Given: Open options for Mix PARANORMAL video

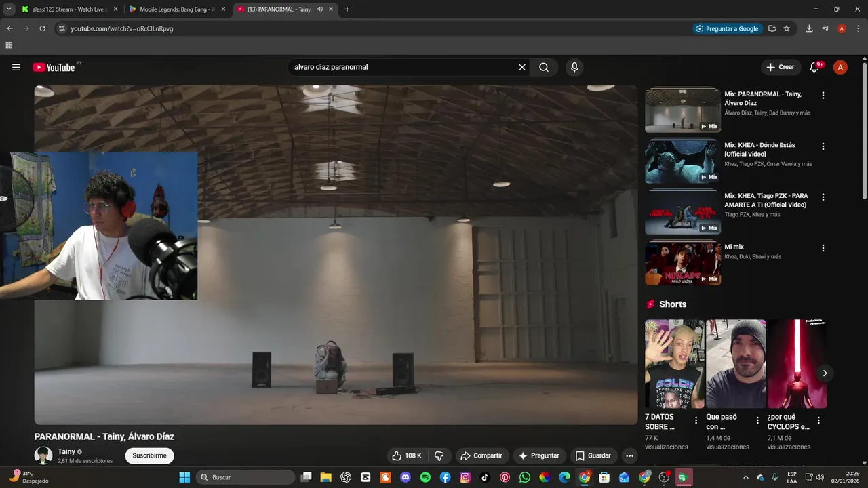Looking at the screenshot, I should (823, 96).
